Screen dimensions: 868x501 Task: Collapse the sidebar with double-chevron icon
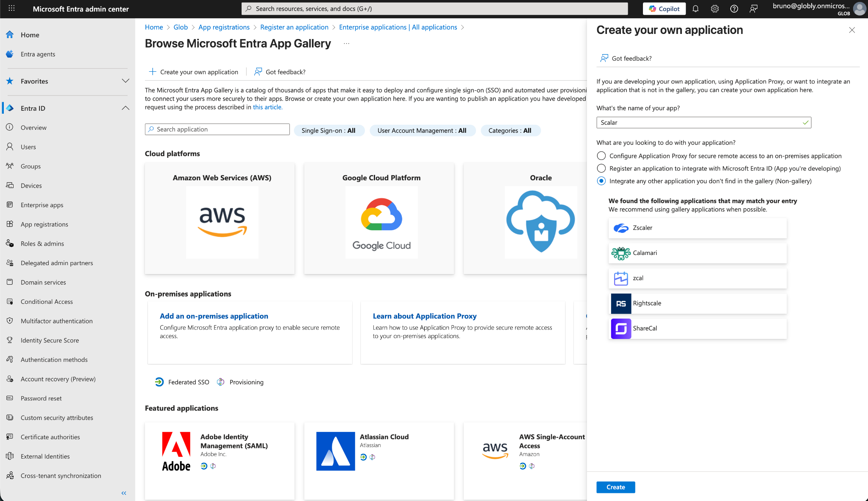tap(124, 493)
